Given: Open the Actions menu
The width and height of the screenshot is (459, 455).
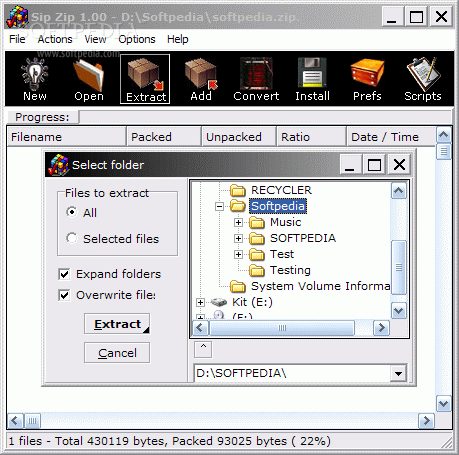Looking at the screenshot, I should point(55,39).
